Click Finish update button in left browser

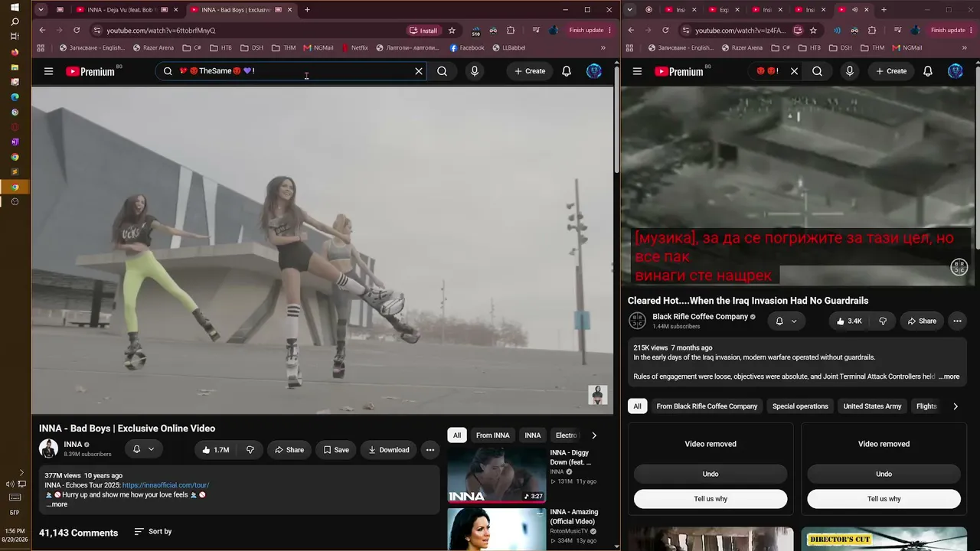pos(590,31)
